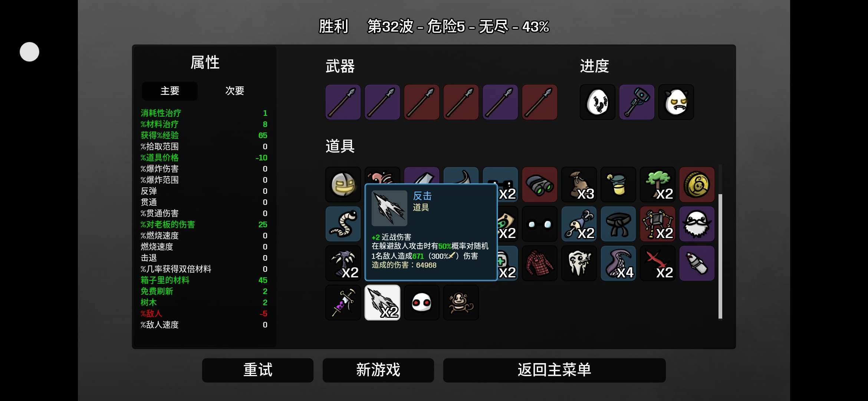The width and height of the screenshot is (868, 401).
Task: Click the 重试 retry button
Action: coord(258,370)
